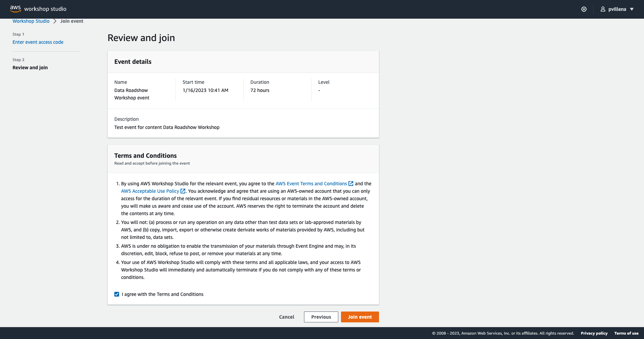Click the pvillena username label

[617, 9]
